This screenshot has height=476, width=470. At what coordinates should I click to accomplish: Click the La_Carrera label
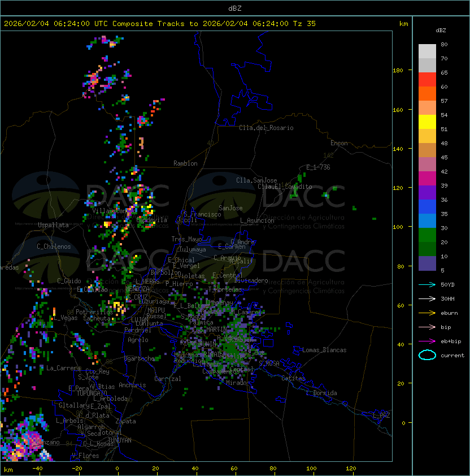(x=63, y=368)
